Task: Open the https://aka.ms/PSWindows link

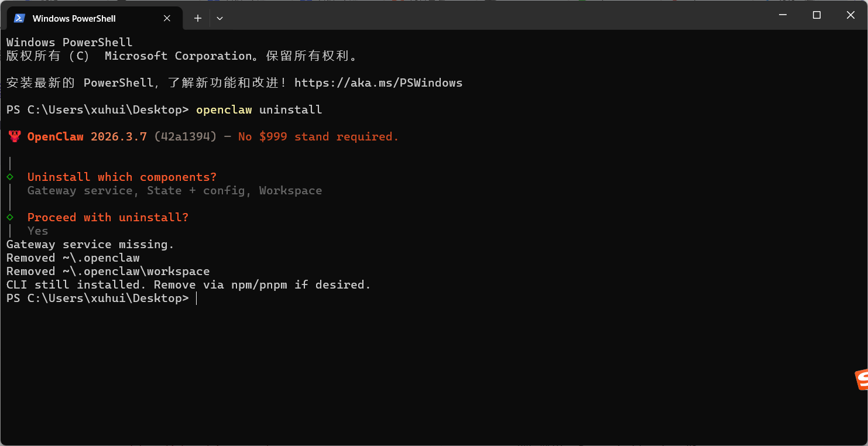Action: (378, 83)
